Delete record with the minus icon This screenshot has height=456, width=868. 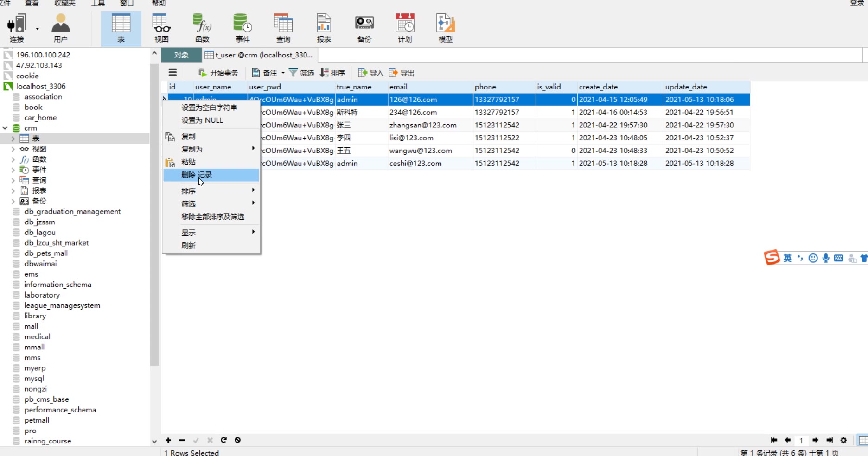[182, 440]
